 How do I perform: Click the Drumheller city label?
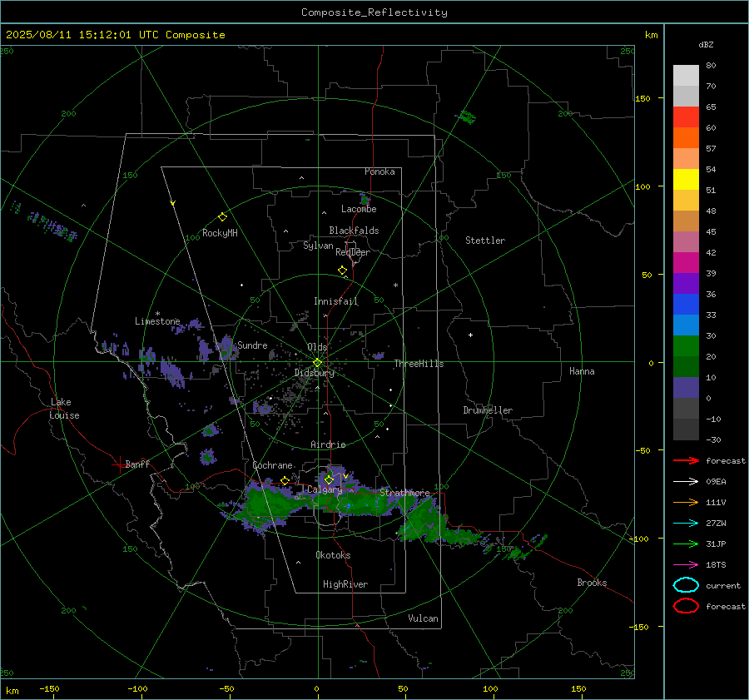(488, 410)
